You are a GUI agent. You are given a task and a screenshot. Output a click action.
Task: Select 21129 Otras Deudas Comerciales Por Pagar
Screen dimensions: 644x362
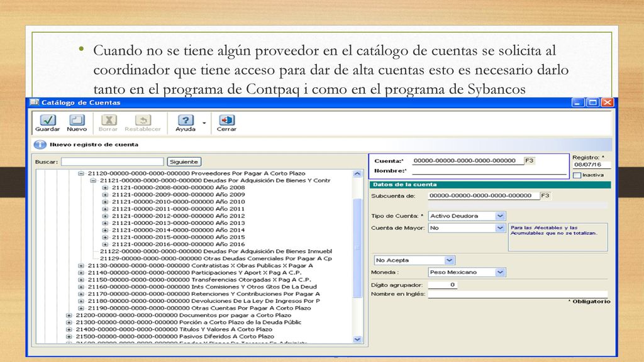[216, 258]
